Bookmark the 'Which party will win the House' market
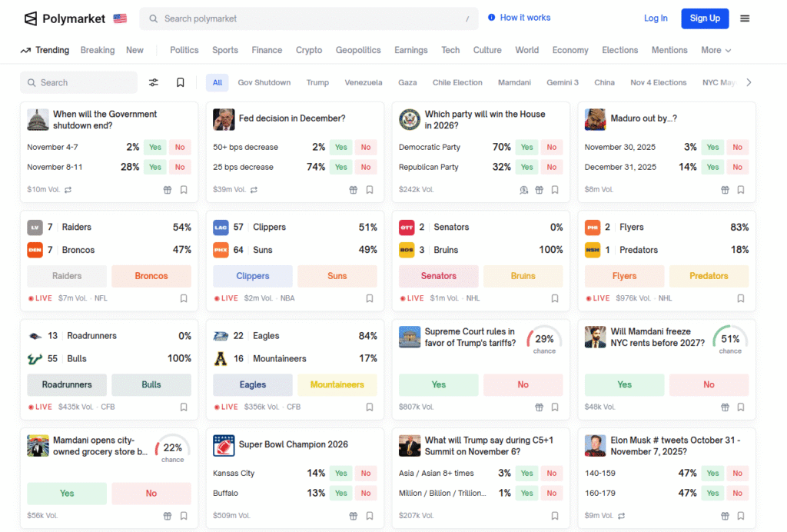 [x=555, y=189]
